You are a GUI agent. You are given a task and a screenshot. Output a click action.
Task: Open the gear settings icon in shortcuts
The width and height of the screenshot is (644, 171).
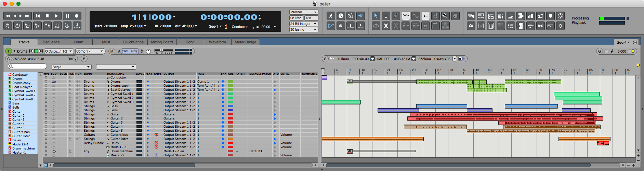[x=560, y=26]
